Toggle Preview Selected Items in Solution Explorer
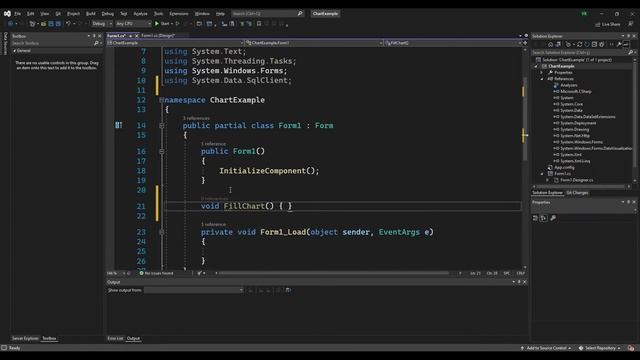The height and width of the screenshot is (360, 640). [626, 44]
